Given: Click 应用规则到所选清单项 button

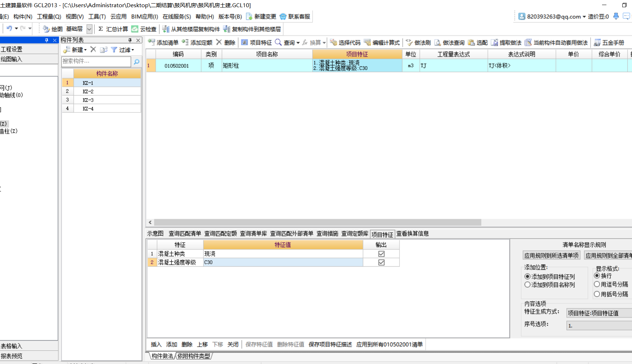Looking at the screenshot, I should pos(551,256).
